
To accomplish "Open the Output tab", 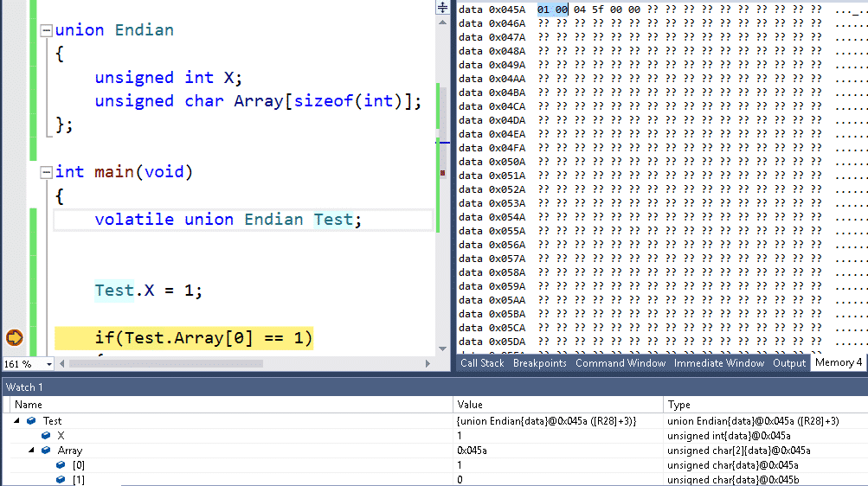I will click(788, 363).
